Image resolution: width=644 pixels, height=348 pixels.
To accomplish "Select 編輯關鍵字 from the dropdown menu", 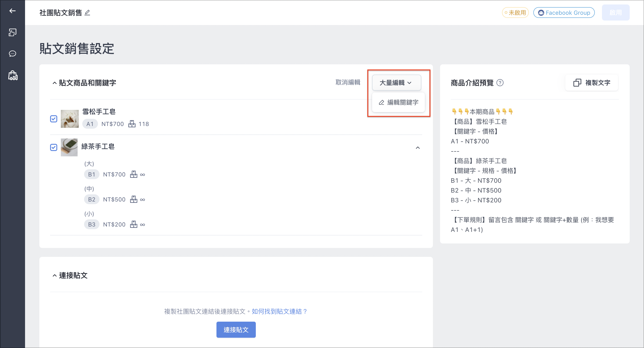I will tap(398, 102).
